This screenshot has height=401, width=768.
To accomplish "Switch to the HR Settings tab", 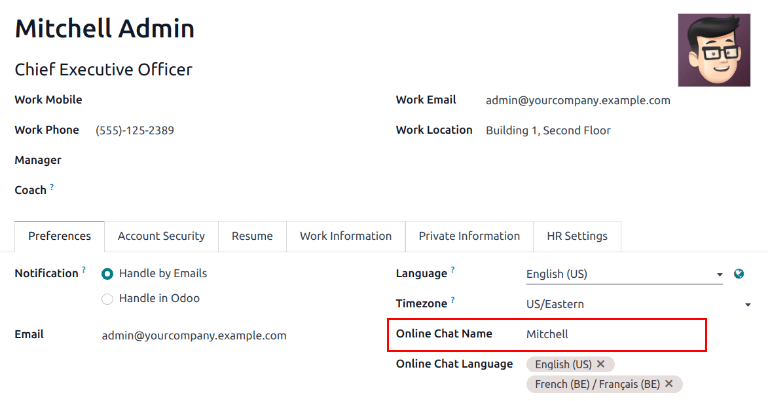I will pos(577,236).
